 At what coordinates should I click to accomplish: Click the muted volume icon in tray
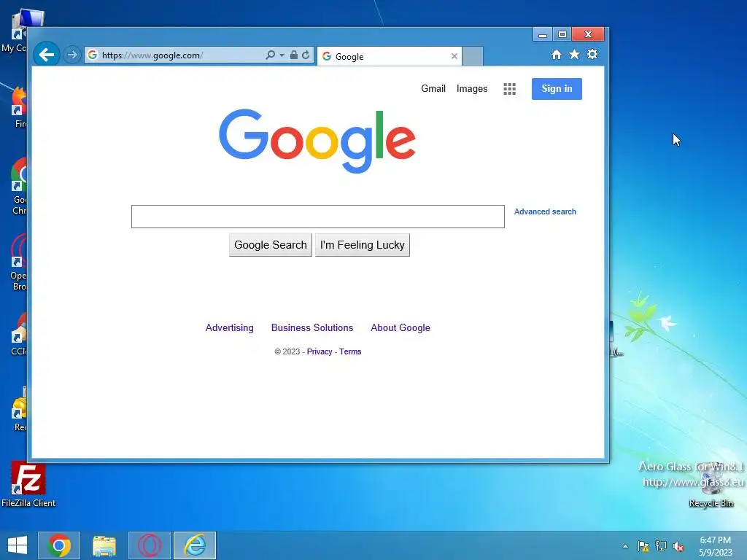[678, 546]
